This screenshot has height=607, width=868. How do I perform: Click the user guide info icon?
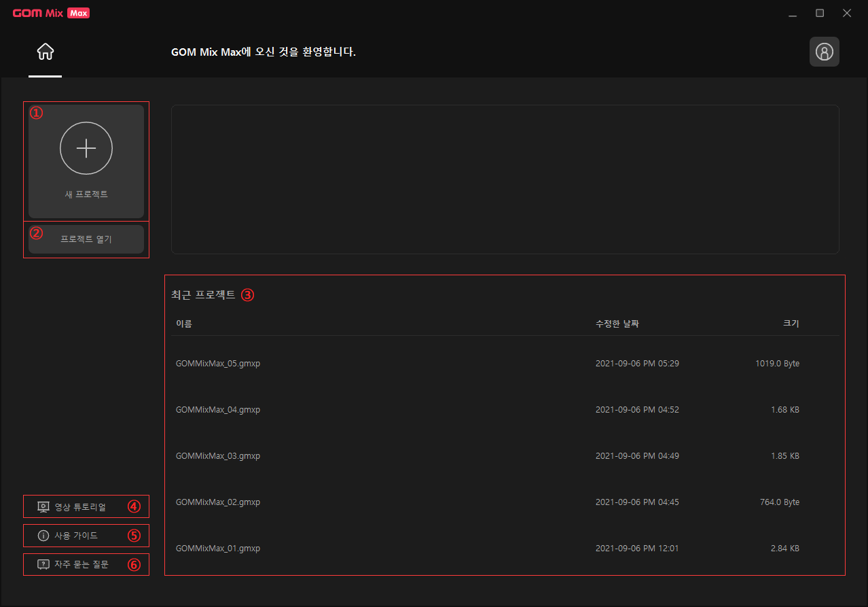click(43, 536)
